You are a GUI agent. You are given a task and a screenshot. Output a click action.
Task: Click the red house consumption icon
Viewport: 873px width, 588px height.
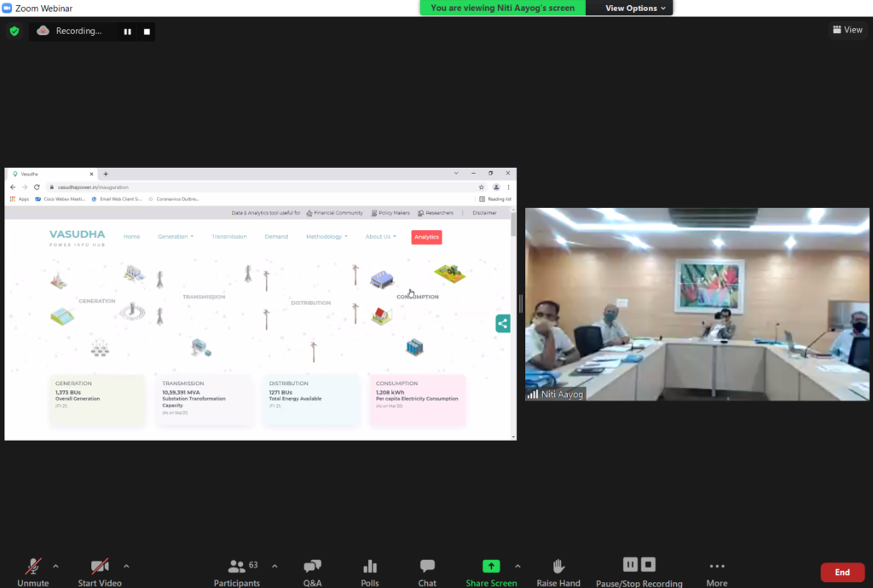click(381, 316)
